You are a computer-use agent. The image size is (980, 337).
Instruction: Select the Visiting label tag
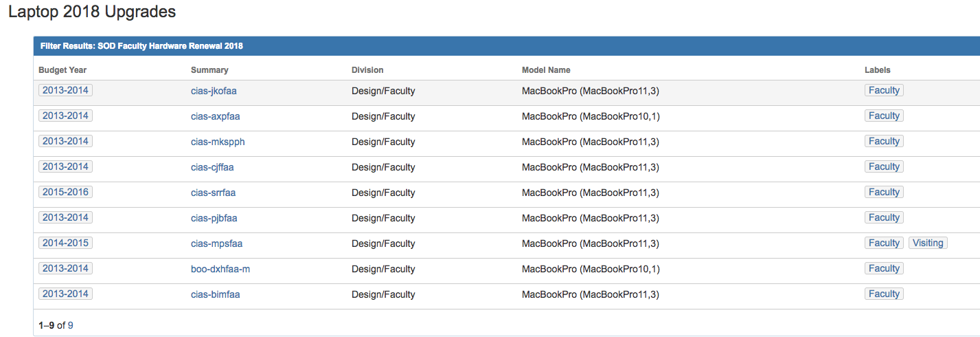point(928,243)
